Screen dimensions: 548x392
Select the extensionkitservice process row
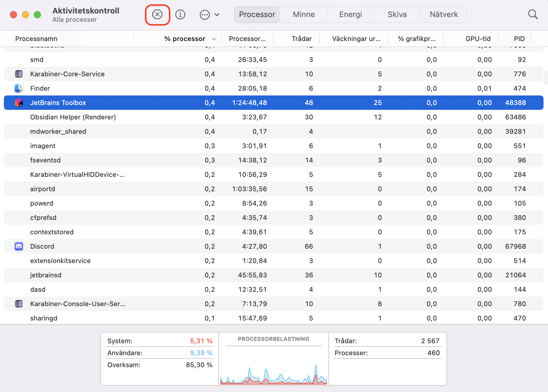pos(274,261)
